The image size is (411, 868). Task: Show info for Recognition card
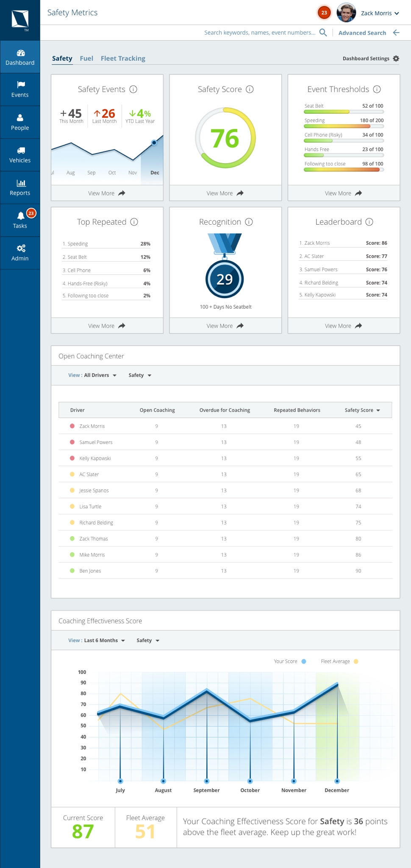tap(249, 222)
